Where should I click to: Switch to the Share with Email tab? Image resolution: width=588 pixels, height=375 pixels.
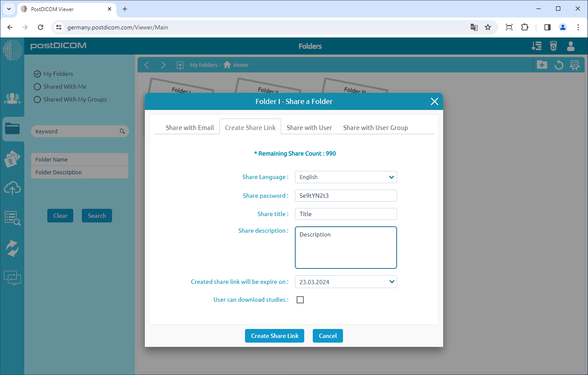[x=190, y=128]
